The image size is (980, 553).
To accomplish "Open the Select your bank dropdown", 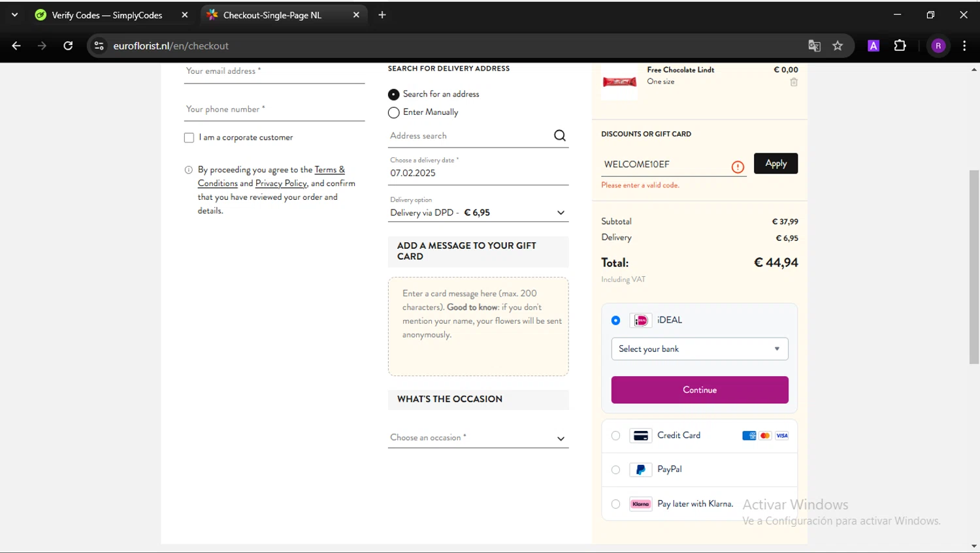I will 700,349.
